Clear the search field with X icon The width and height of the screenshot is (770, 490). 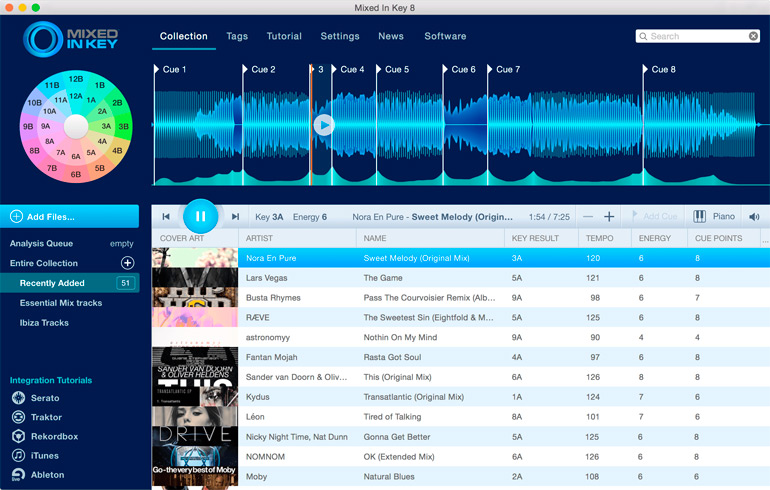753,36
